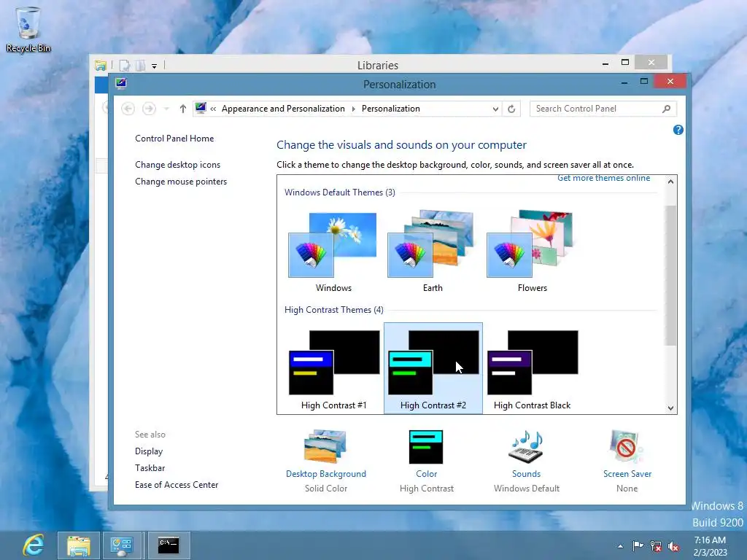The width and height of the screenshot is (747, 560).
Task: Click the address bar computer icon
Action: [201, 108]
